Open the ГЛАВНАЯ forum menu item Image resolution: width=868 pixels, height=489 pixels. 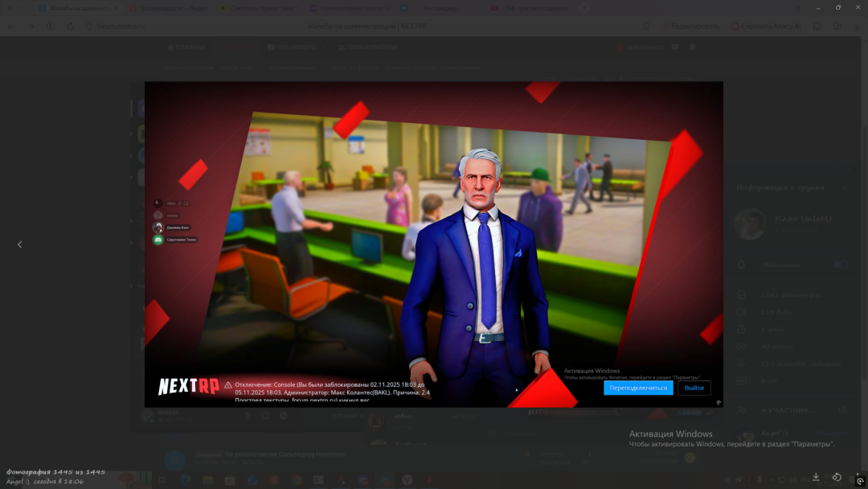(186, 47)
